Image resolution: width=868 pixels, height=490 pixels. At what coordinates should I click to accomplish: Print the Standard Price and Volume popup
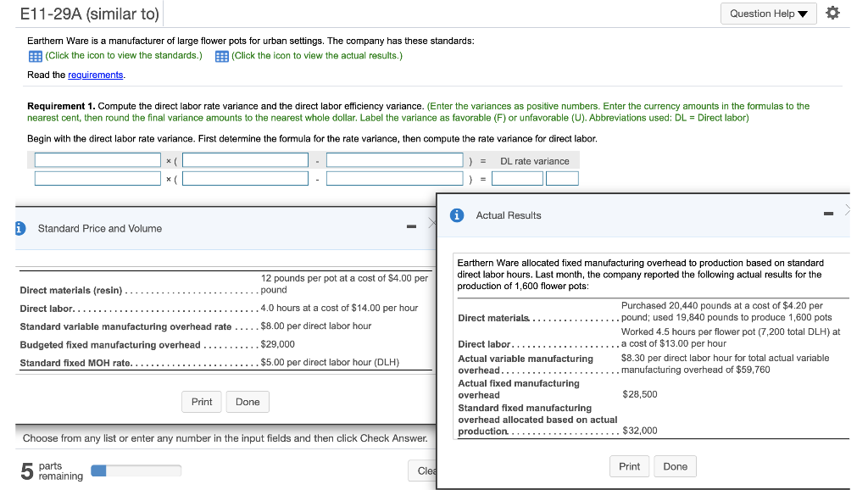pyautogui.click(x=202, y=402)
